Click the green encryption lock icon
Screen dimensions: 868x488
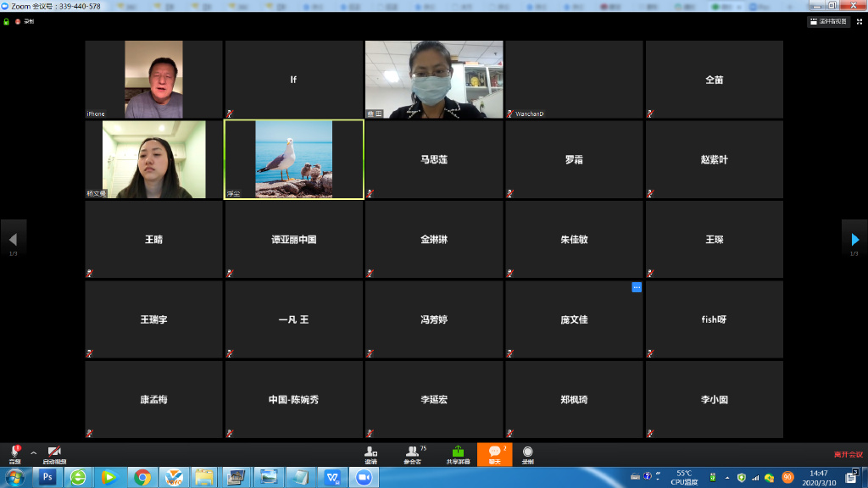(7, 21)
